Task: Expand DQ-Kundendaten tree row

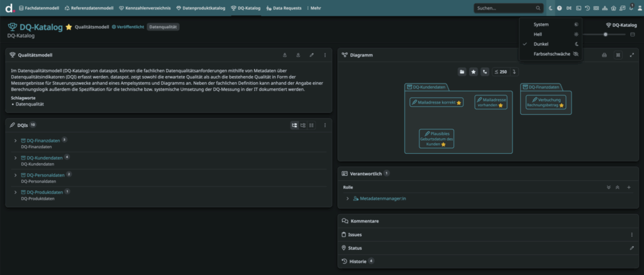Action: [15, 158]
